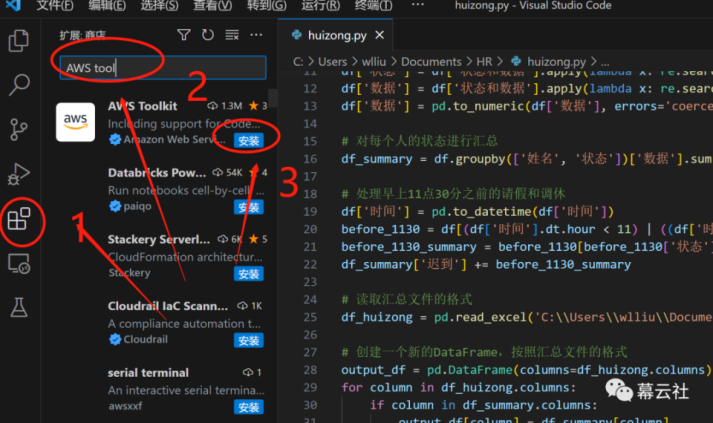The width and height of the screenshot is (713, 423).
Task: Click the C: breadcrumb segment
Action: (298, 62)
